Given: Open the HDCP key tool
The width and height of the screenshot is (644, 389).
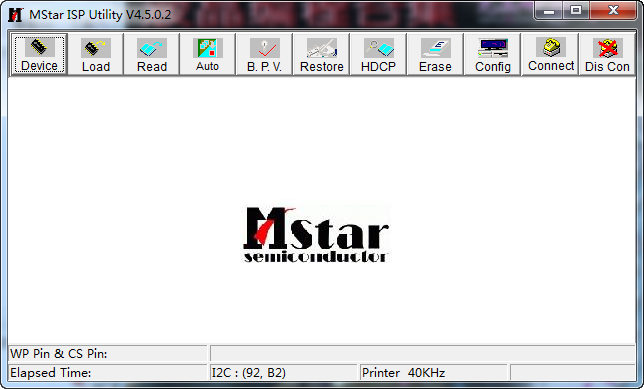Looking at the screenshot, I should 378,55.
